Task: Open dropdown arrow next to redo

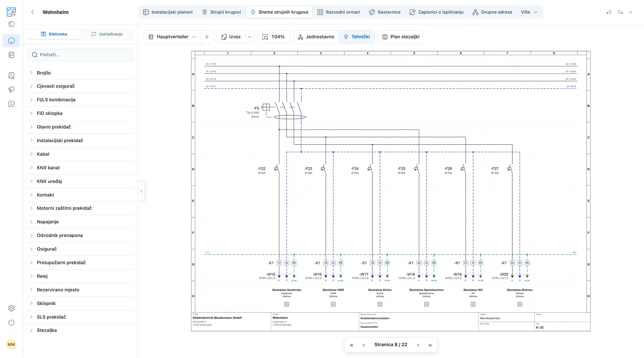Action: 630,12
